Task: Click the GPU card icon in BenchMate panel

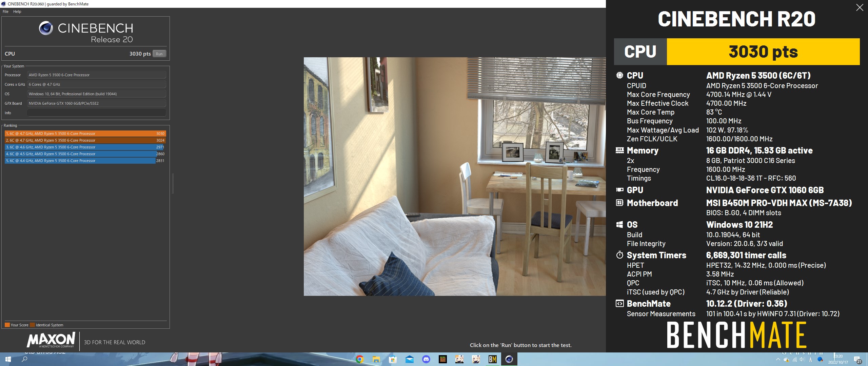Action: (x=619, y=190)
